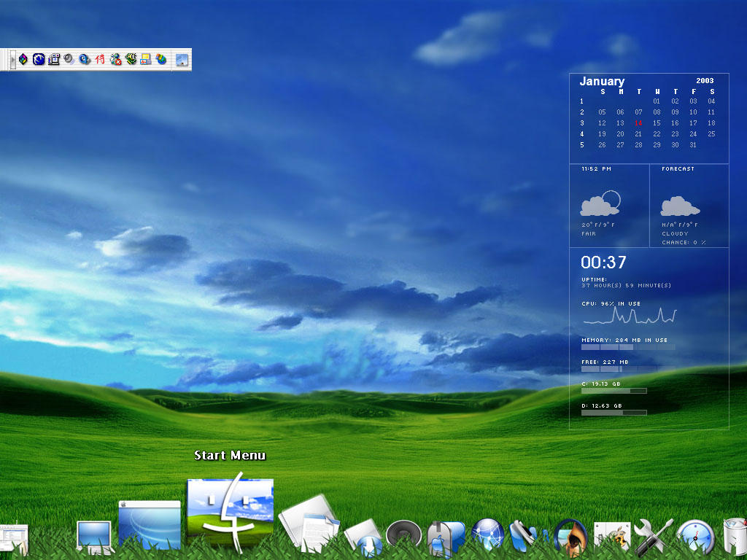Open the trash can in the dock
Image resolution: width=747 pixels, height=560 pixels.
tap(735, 537)
